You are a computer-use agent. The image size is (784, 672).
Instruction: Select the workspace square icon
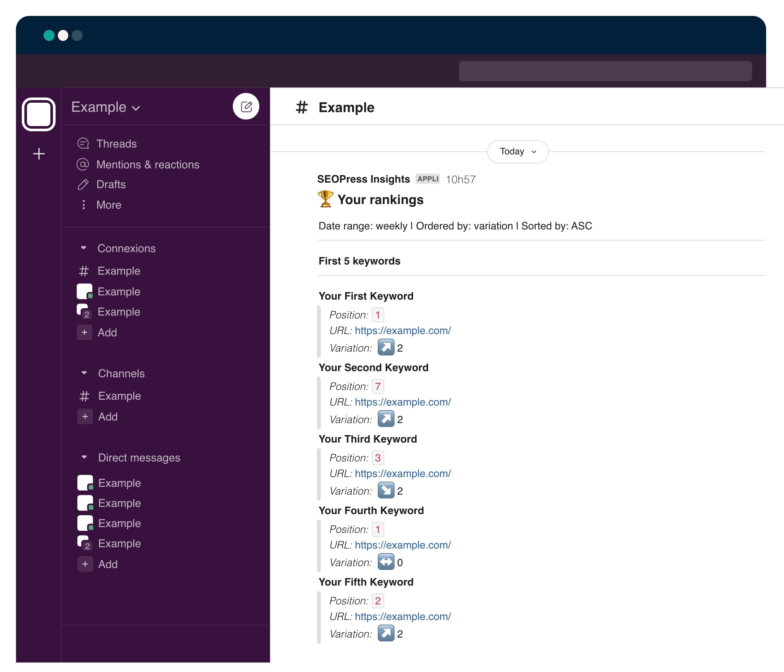(39, 114)
